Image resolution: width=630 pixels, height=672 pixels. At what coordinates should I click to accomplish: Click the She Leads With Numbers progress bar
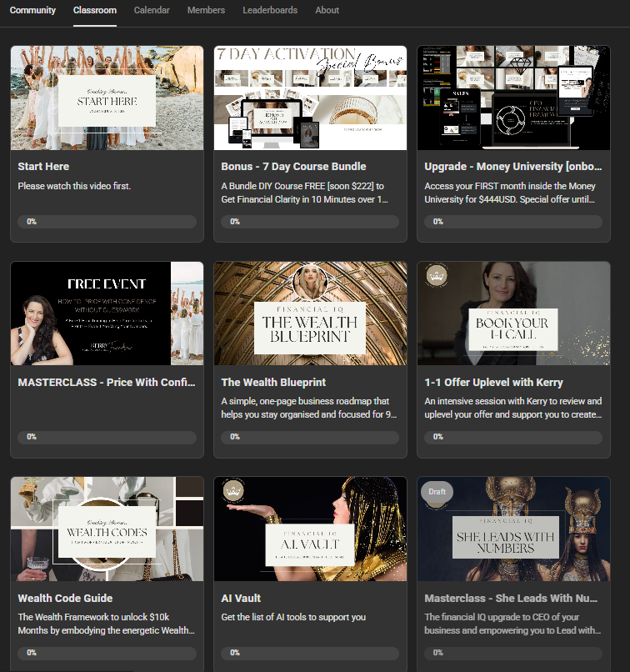tap(513, 653)
